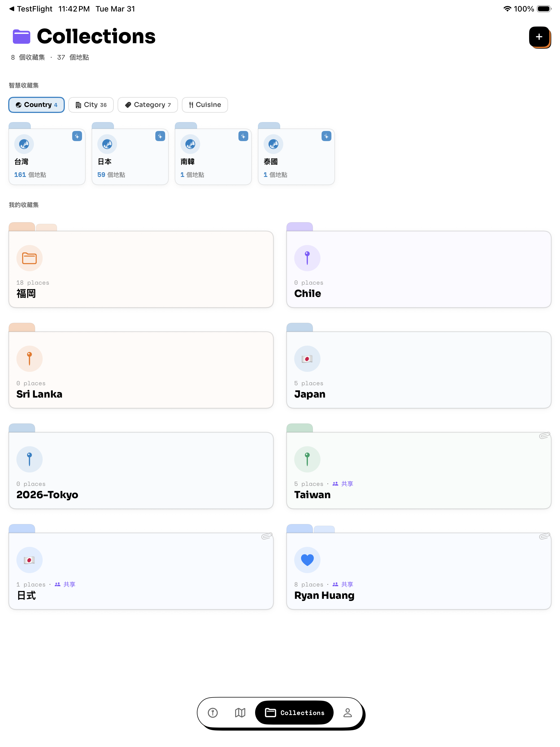Image resolution: width=560 pixels, height=747 pixels.
Task: Switch to the Category filter chip
Action: (x=148, y=105)
